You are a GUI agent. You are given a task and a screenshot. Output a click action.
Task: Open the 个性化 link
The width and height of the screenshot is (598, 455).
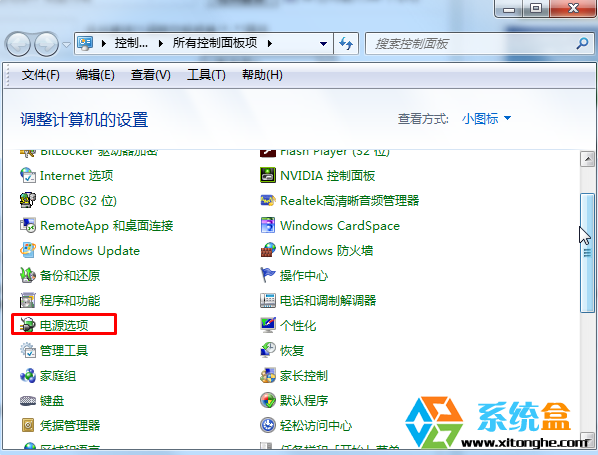298,325
